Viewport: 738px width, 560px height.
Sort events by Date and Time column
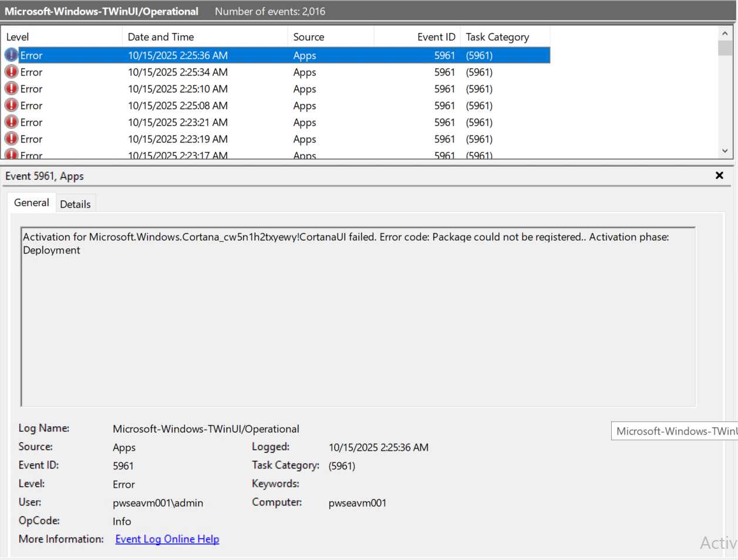pos(205,36)
